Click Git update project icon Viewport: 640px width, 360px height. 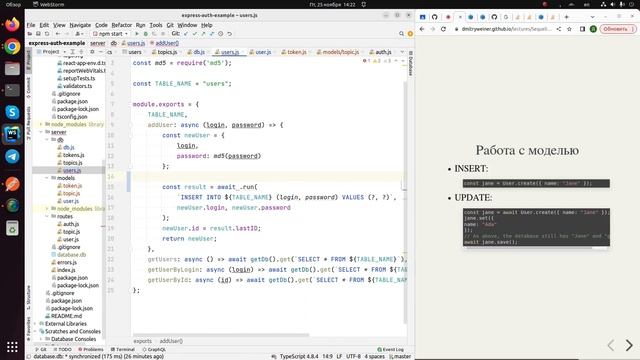pyautogui.click(x=186, y=34)
